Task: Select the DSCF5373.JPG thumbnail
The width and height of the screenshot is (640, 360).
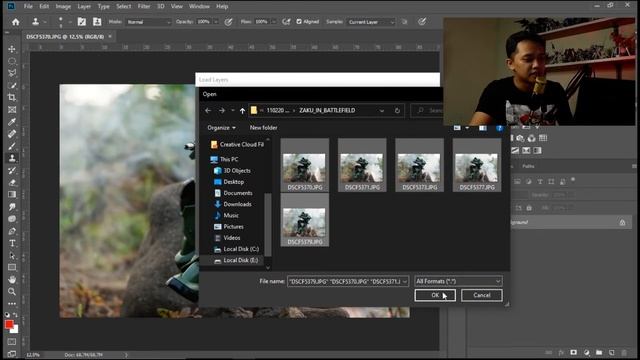Action: pos(419,165)
